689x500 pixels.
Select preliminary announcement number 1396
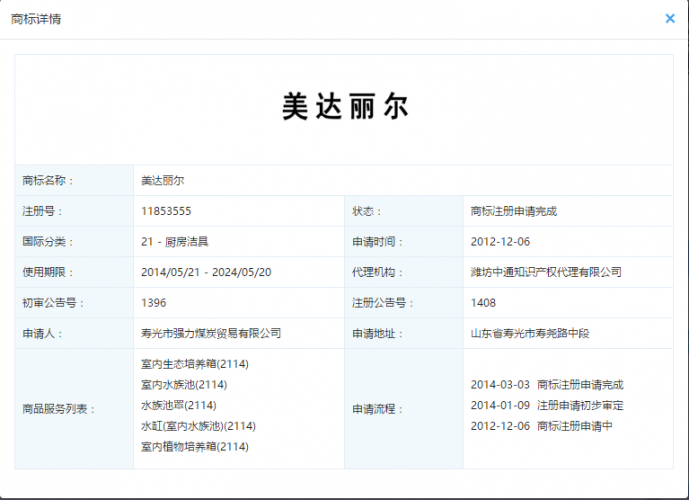click(x=154, y=303)
